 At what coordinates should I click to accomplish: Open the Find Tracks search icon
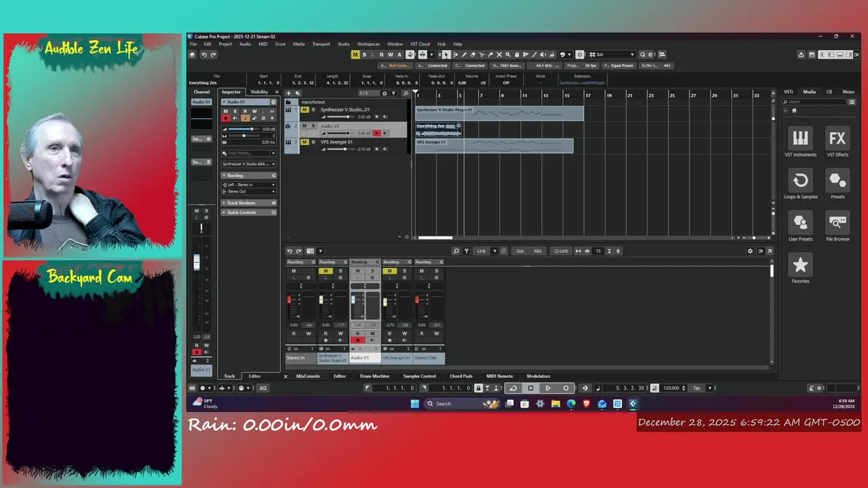coord(406,93)
